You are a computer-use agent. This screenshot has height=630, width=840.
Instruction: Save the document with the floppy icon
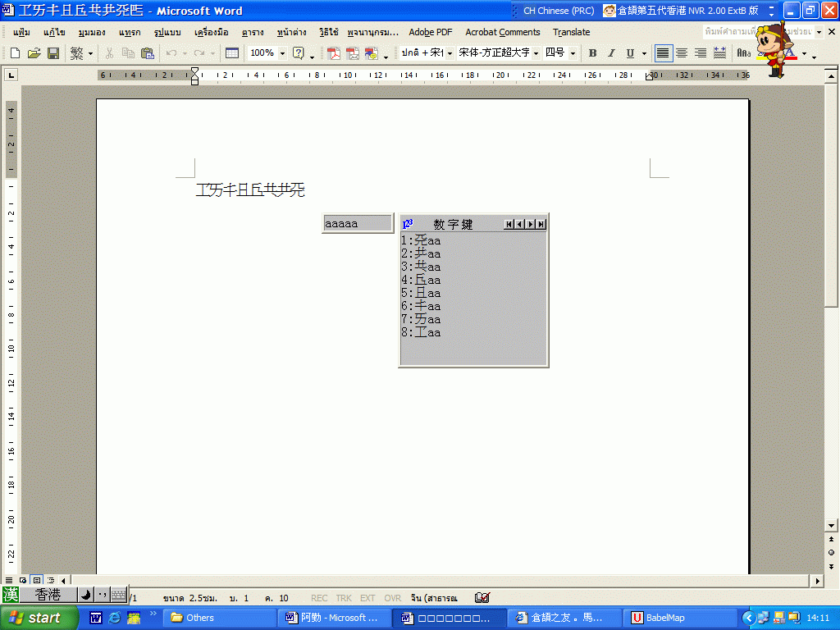click(x=52, y=53)
